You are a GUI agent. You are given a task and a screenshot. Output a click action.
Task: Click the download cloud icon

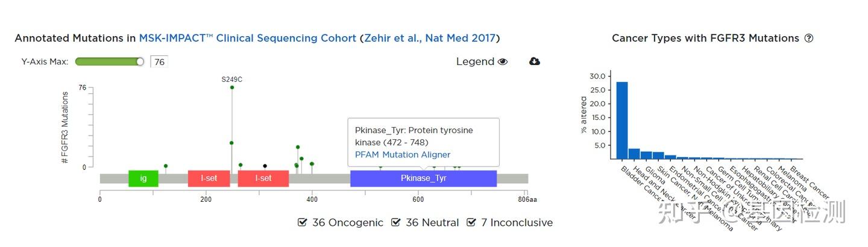pos(534,61)
